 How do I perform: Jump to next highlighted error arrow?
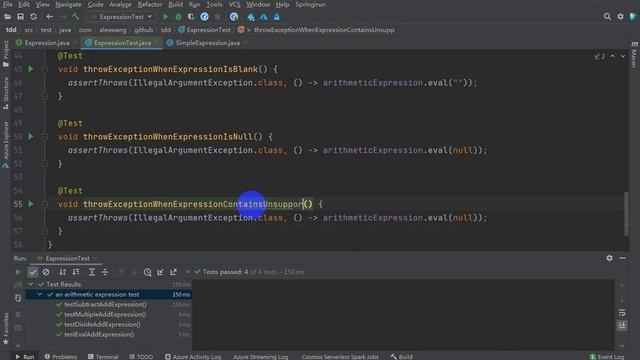[623, 56]
